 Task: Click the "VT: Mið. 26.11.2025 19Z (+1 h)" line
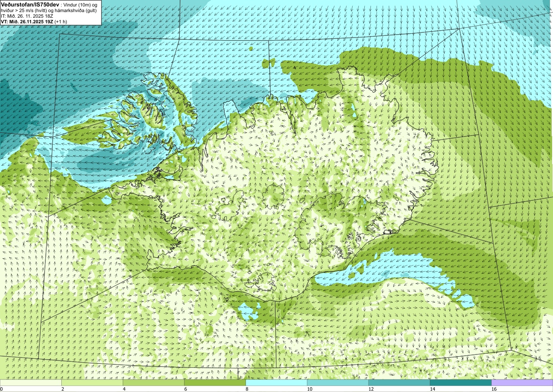tap(34, 22)
